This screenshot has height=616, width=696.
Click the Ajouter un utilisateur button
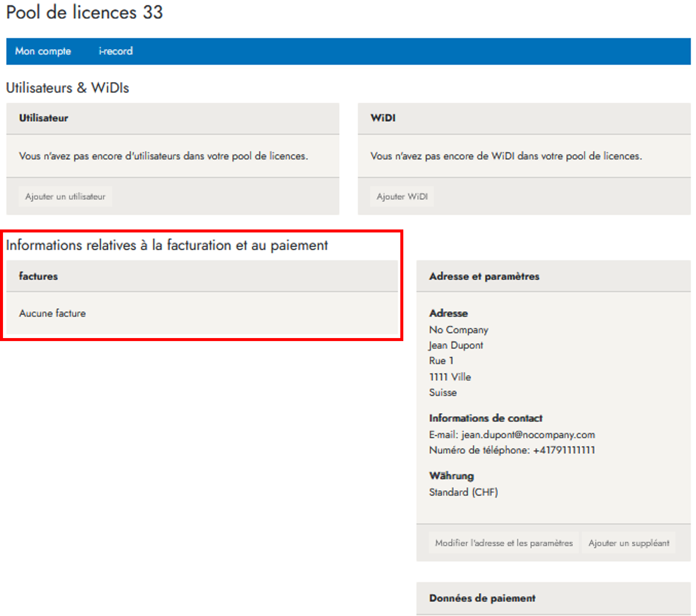[65, 197]
